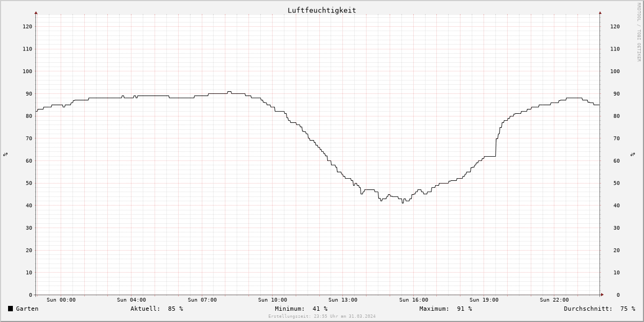Screen dimensions: 644x322
Task: Click the Sun 00:00 time label
Action: coord(61,300)
